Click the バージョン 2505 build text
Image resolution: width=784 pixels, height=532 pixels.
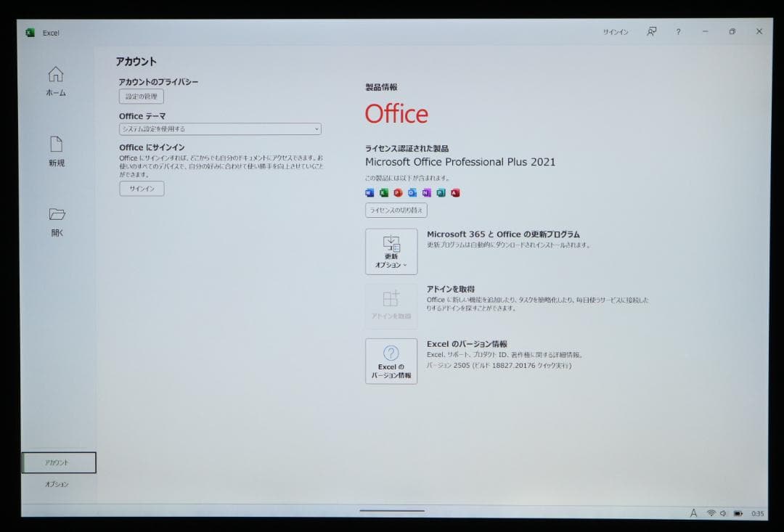(499, 366)
